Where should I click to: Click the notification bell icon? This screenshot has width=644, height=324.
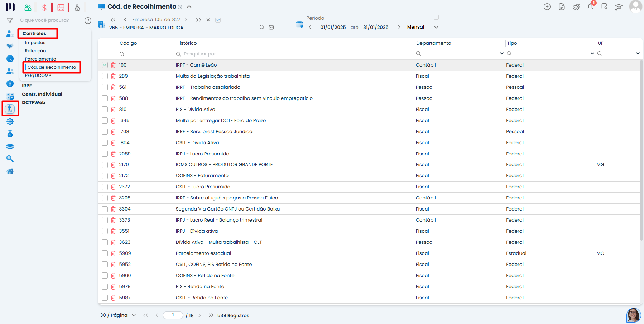pyautogui.click(x=590, y=7)
